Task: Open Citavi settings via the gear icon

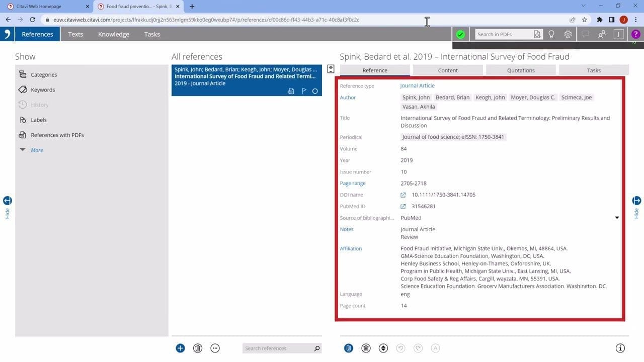Action: [x=568, y=34]
